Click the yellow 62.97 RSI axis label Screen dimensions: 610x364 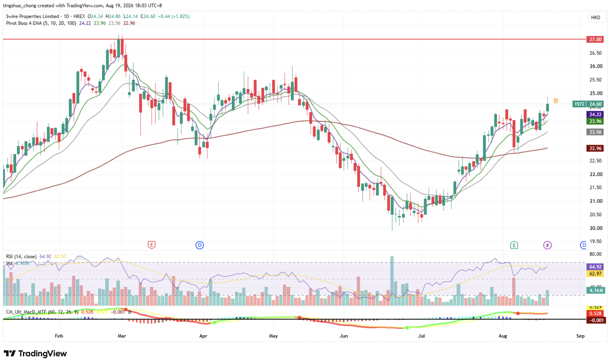tap(595, 274)
